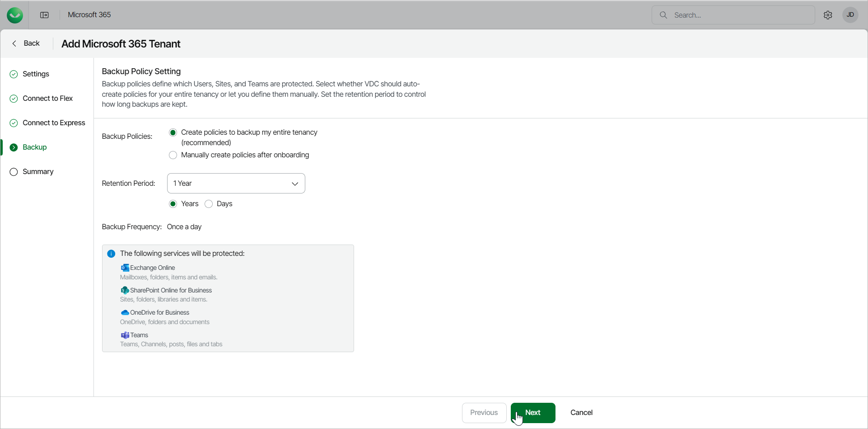Select 'Create policies to backup my entire tenancy'
Screen dimensions: 868x429
173,132
